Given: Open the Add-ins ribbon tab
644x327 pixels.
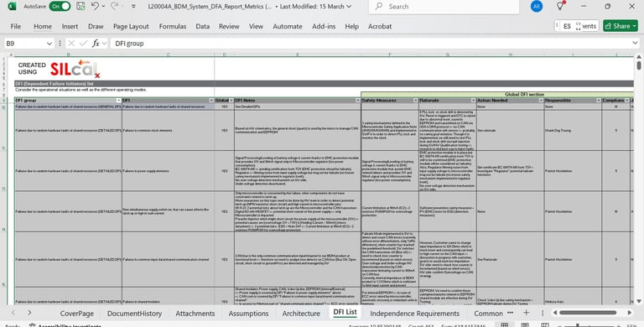Looking at the screenshot, I should pos(324,26).
